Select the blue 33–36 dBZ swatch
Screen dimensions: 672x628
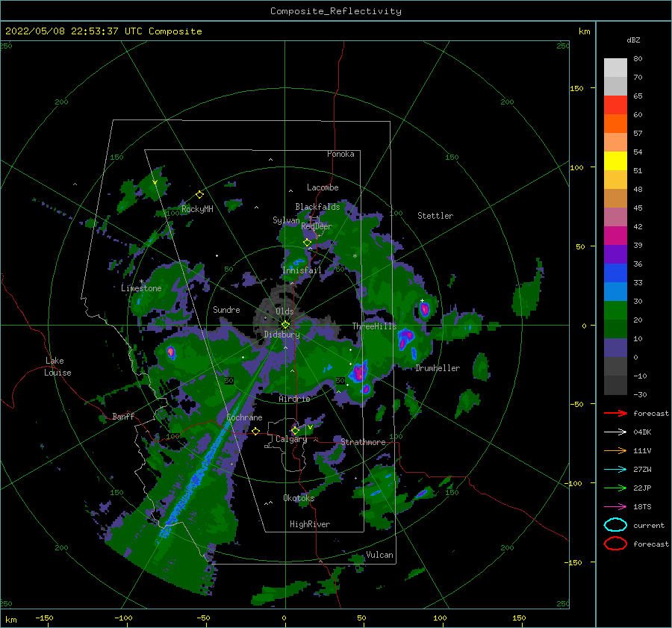615,273
